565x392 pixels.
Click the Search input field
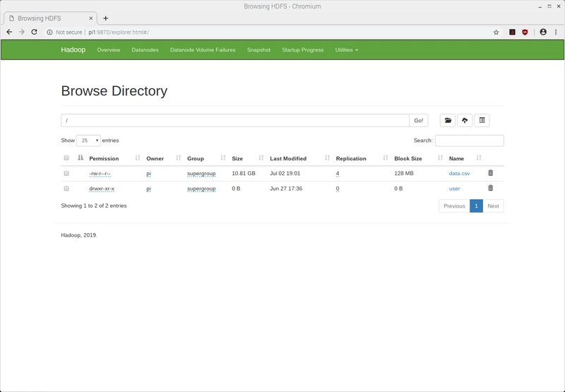click(470, 141)
